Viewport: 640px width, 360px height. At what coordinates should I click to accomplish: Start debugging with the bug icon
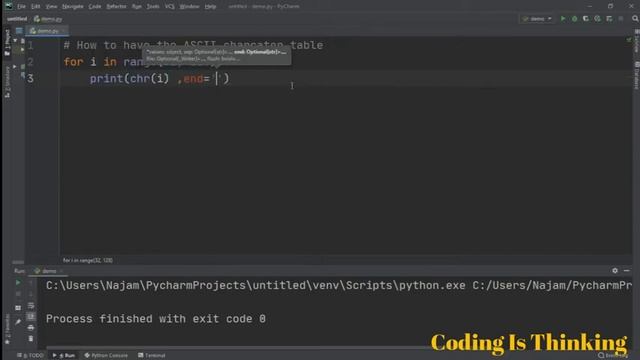[x=574, y=19]
